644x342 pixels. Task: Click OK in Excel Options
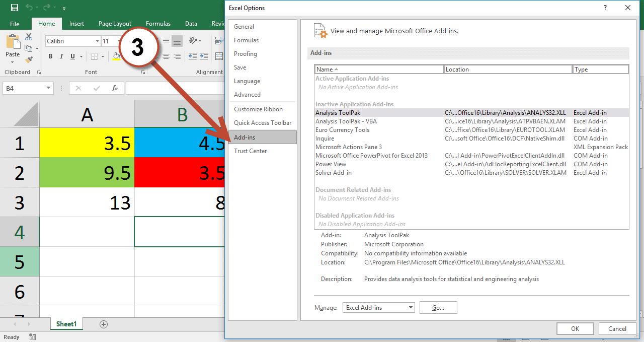pos(575,328)
